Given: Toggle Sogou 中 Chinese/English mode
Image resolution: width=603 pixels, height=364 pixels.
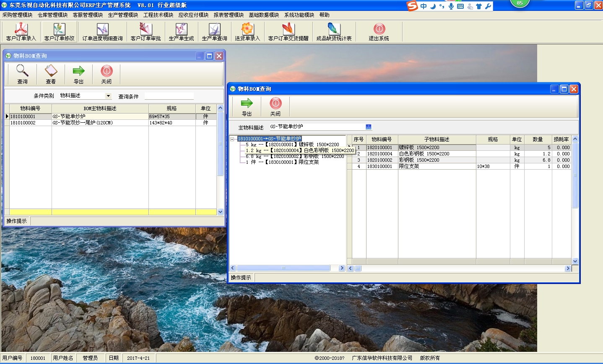Looking at the screenshot, I should coord(424,6).
